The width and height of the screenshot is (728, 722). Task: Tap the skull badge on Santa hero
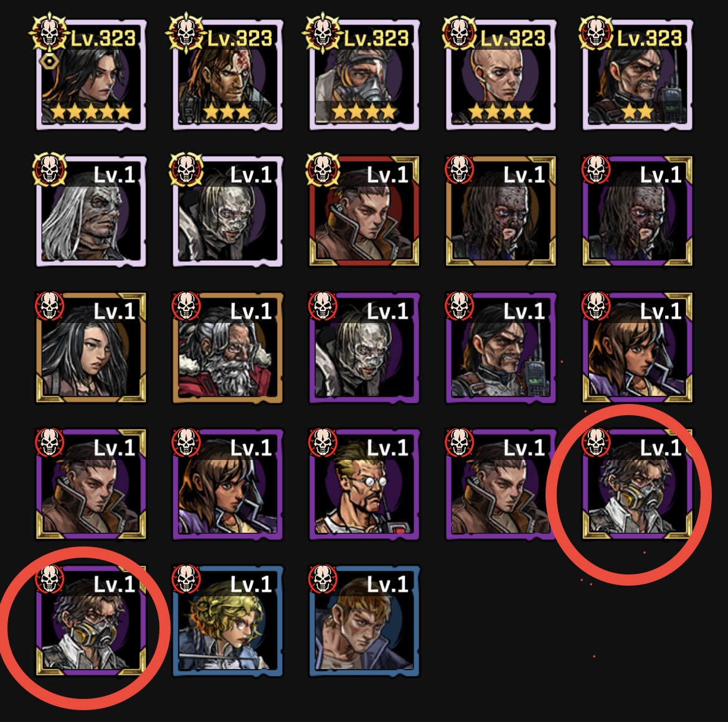[x=186, y=306]
